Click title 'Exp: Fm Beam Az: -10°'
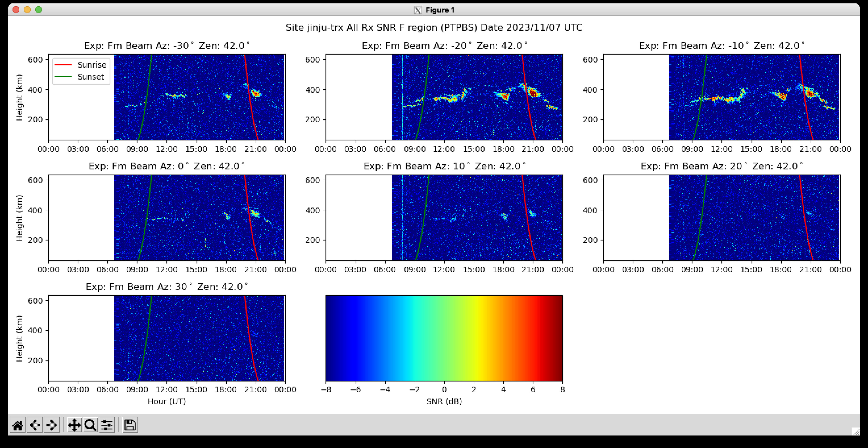Viewport: 868px width, 448px height. (722, 45)
